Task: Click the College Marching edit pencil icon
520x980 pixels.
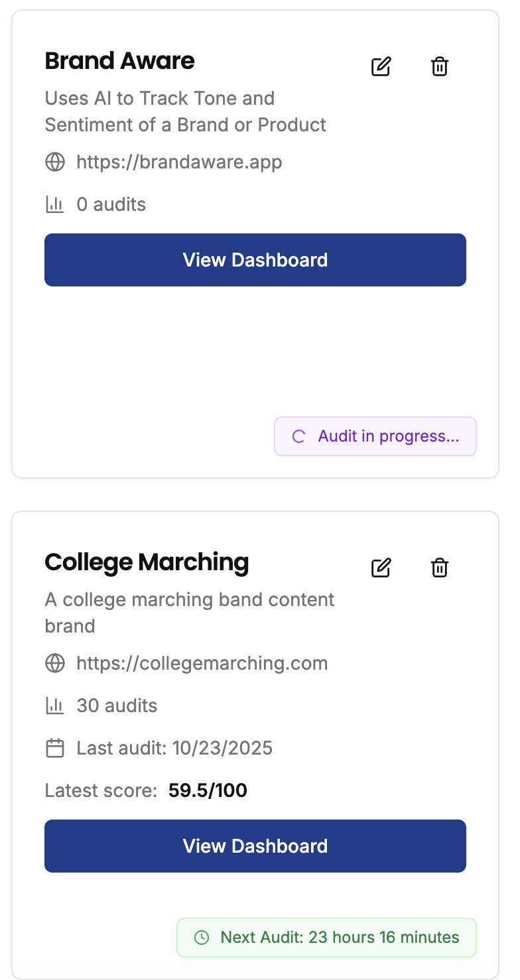Action: [381, 568]
